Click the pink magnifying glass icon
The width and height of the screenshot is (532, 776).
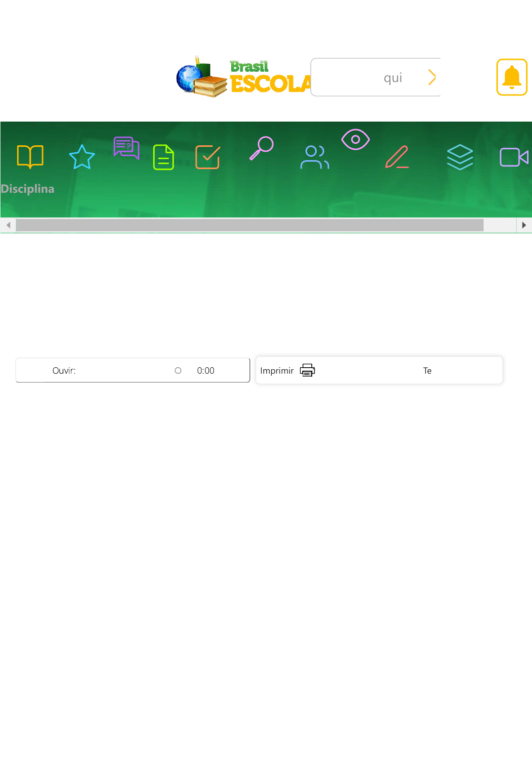(261, 148)
